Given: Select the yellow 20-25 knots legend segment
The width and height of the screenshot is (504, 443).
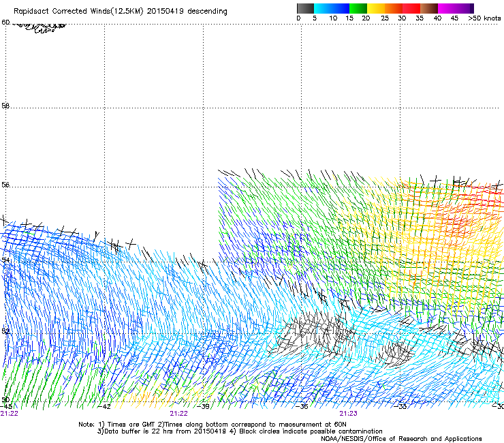Looking at the screenshot, I should pyautogui.click(x=376, y=8).
